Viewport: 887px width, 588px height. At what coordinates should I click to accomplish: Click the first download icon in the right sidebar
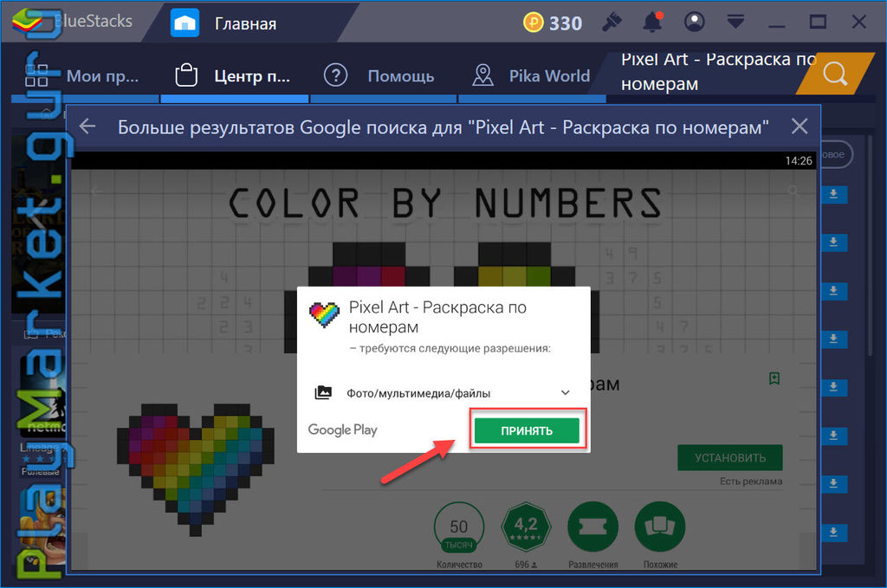(x=833, y=194)
